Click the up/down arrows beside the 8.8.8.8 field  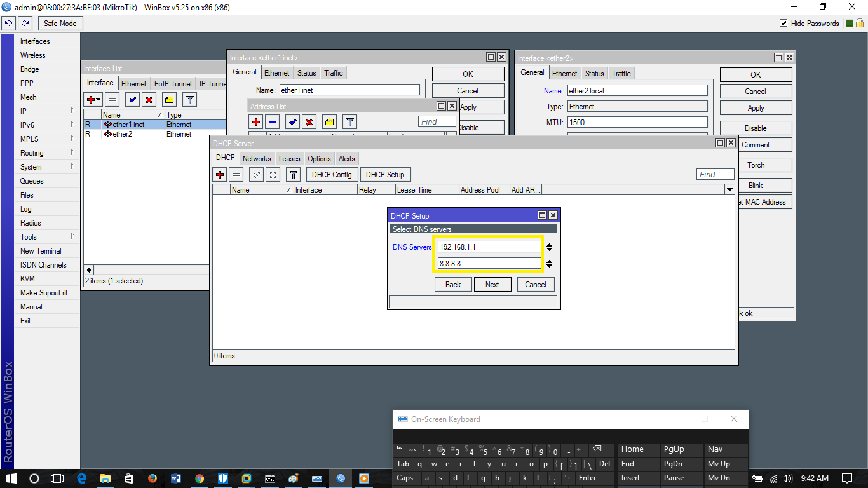point(550,264)
